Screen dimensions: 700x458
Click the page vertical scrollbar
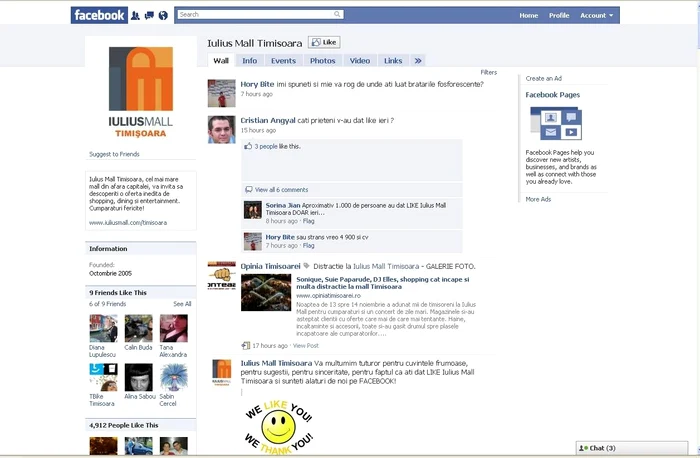697,228
